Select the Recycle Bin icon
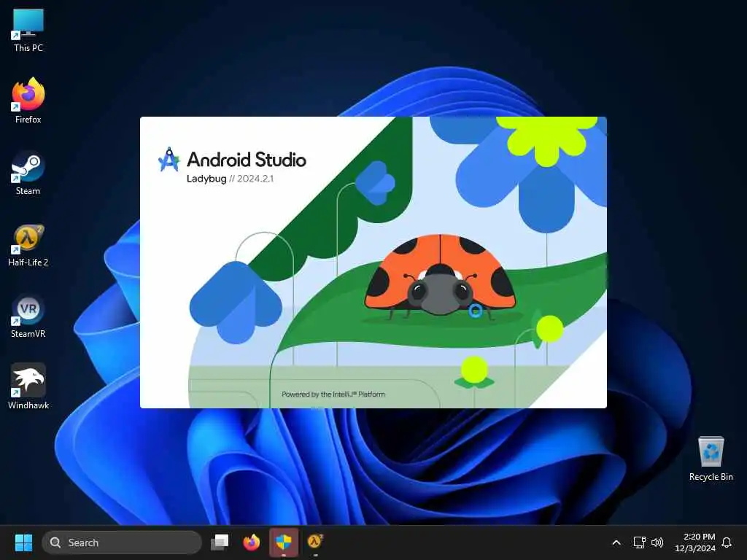 tap(711, 459)
